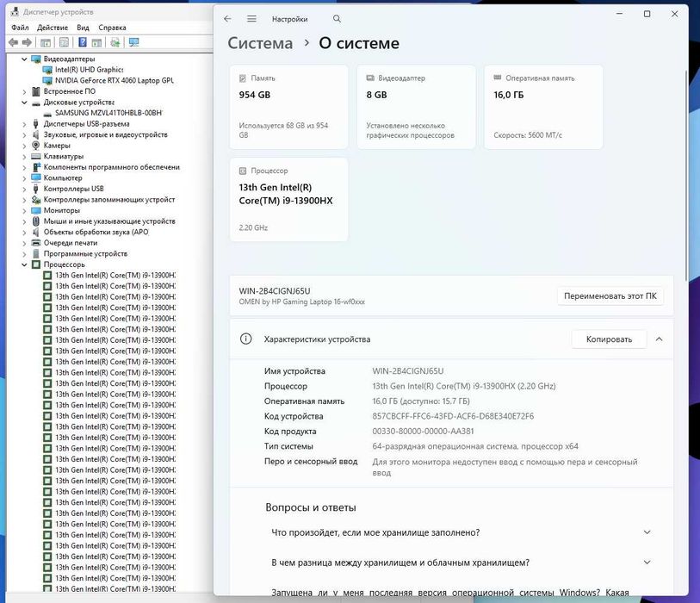This screenshot has height=603, width=700.
Task: Open the Действие menu
Action: tap(53, 28)
